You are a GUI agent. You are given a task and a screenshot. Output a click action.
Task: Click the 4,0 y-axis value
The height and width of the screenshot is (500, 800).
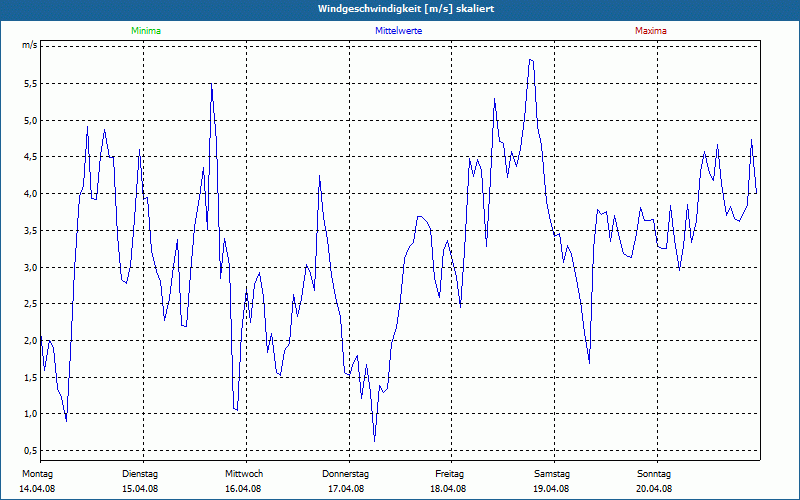pos(31,194)
